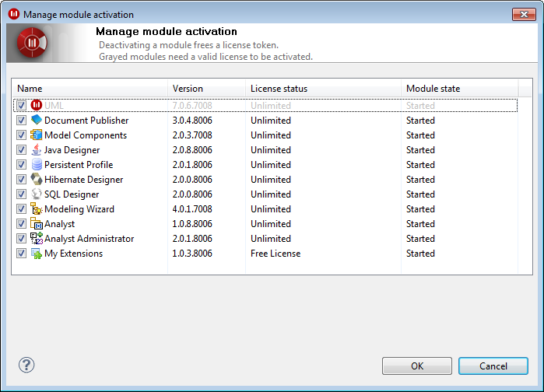Viewport: 544px width, 392px height.
Task: Click the My Extensions puzzle icon
Action: click(x=37, y=254)
